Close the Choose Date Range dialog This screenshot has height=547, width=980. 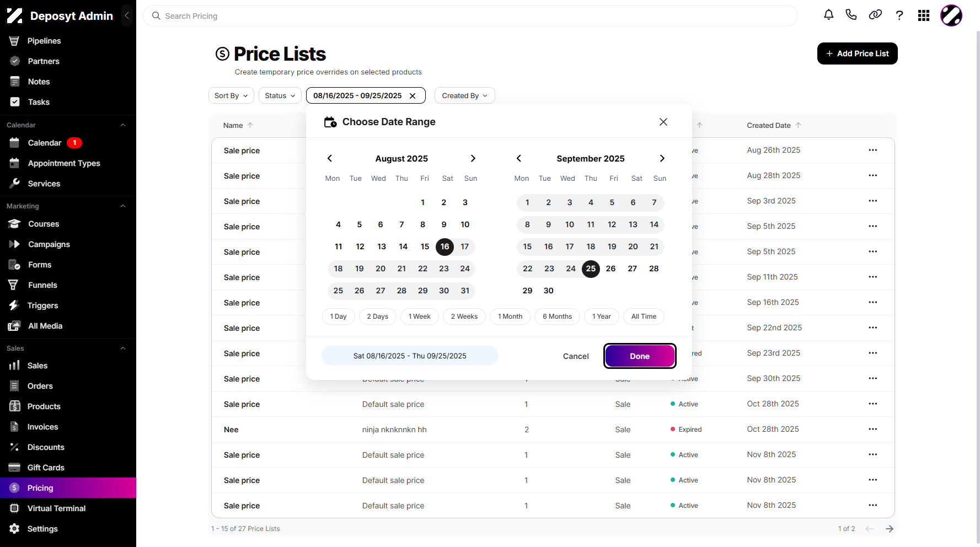point(663,122)
